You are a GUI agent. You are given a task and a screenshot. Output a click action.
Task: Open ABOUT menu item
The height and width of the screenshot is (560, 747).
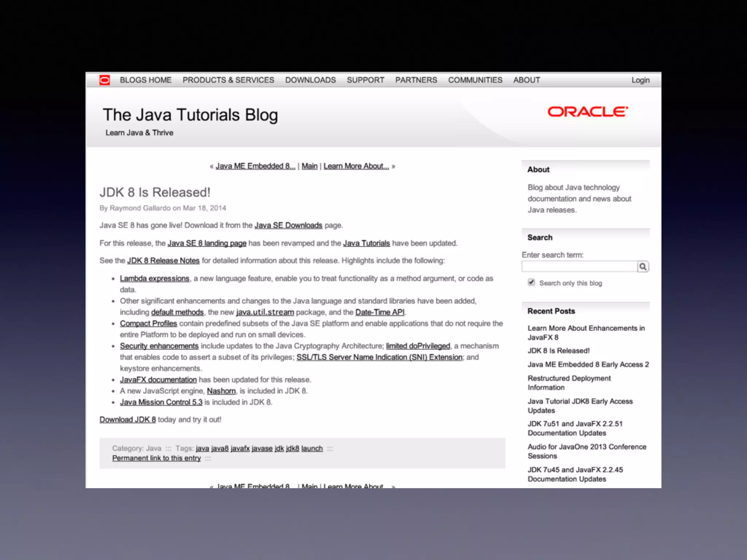tap(527, 80)
